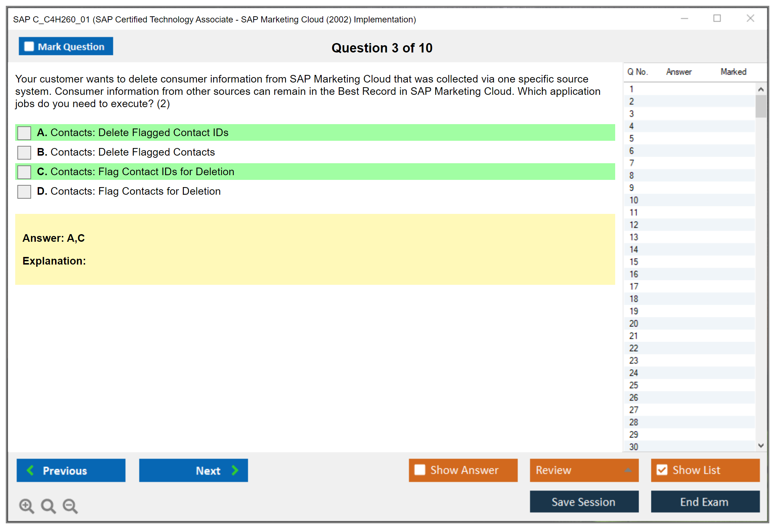
Task: Close the exam window
Action: point(750,18)
